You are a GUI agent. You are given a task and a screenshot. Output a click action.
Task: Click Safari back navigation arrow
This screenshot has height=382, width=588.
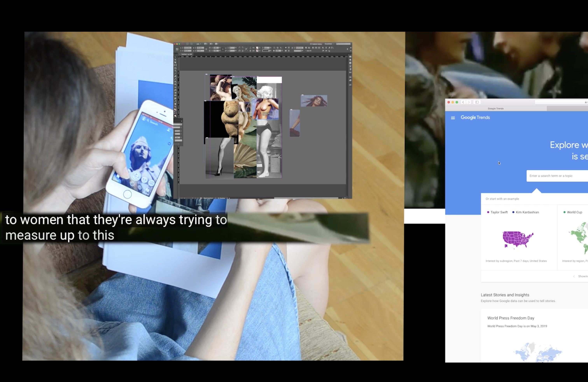(463, 102)
